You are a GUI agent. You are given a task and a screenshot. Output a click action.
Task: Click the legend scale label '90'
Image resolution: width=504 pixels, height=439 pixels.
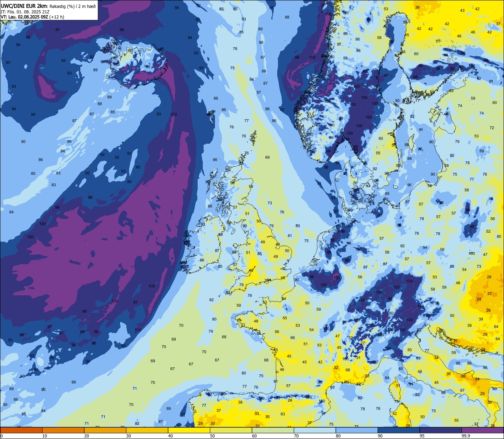pos(380,436)
